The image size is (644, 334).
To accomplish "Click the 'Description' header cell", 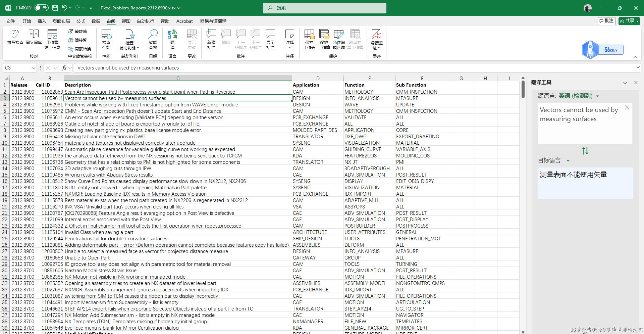I will 178,85.
